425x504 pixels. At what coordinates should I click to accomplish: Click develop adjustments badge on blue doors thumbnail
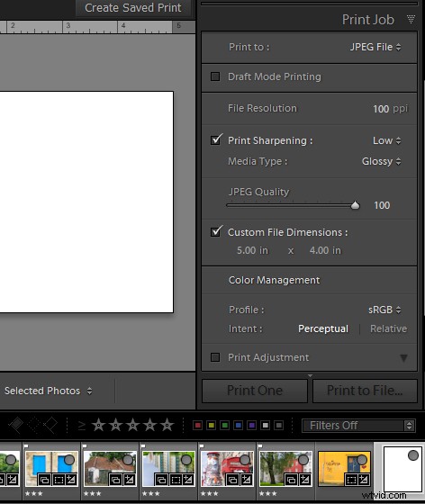71,481
